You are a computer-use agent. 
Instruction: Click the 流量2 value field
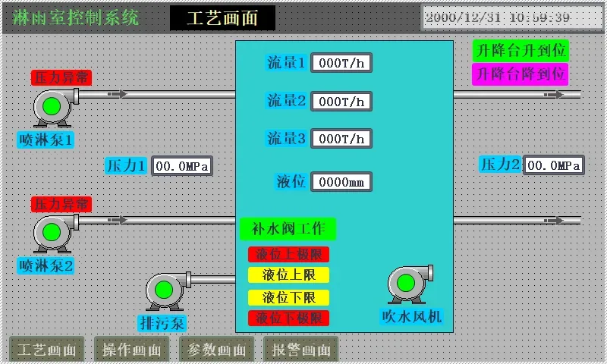(341, 102)
